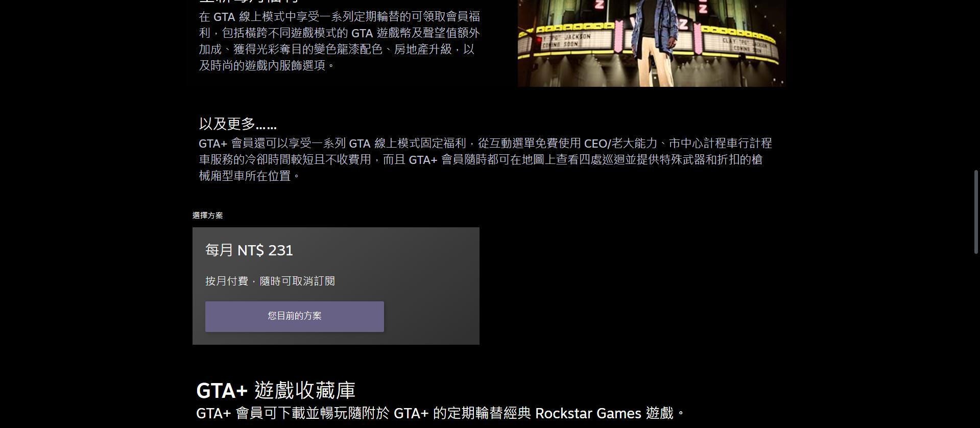
Task: Click the 以及更多…… heading
Action: click(x=238, y=124)
